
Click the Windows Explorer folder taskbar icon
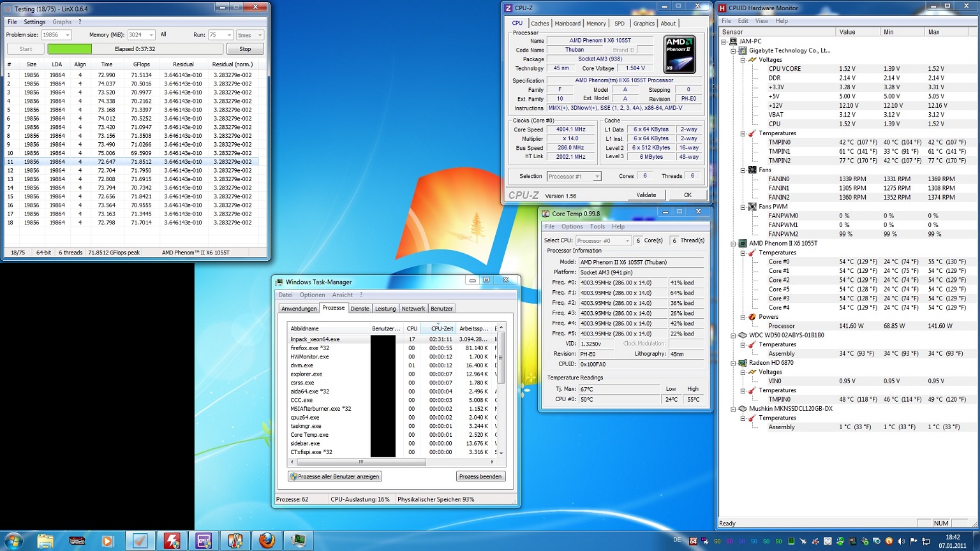[45, 541]
